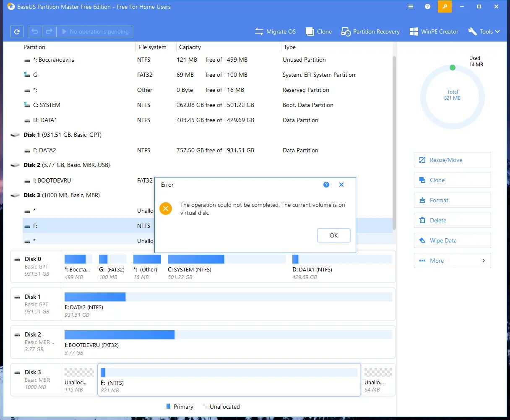Click No operations pending execute button
This screenshot has height=420, width=510.
(x=95, y=31)
